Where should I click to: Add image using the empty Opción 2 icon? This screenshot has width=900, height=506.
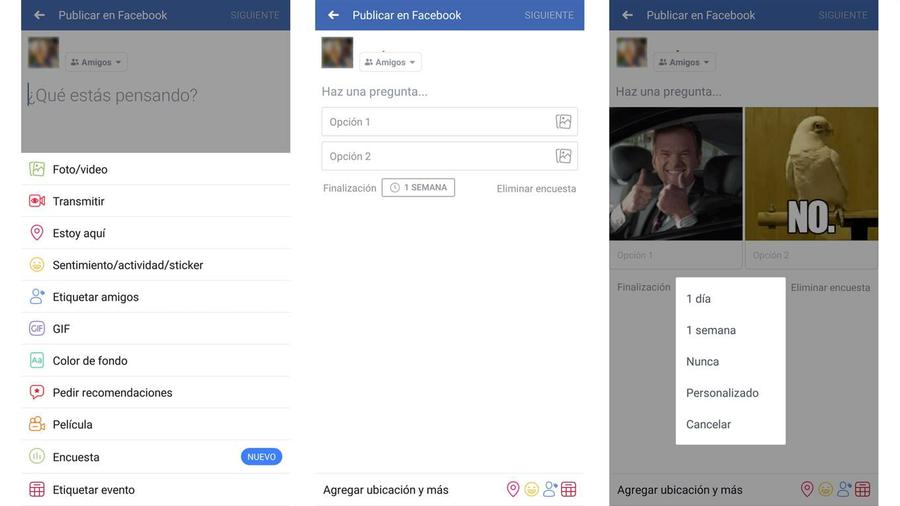[x=564, y=156]
